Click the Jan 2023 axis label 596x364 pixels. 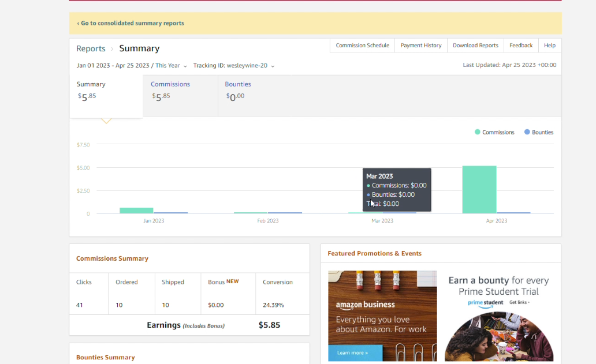[x=154, y=220]
